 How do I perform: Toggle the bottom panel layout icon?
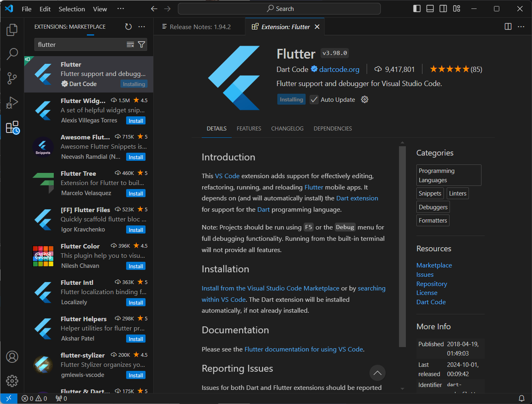(x=430, y=8)
